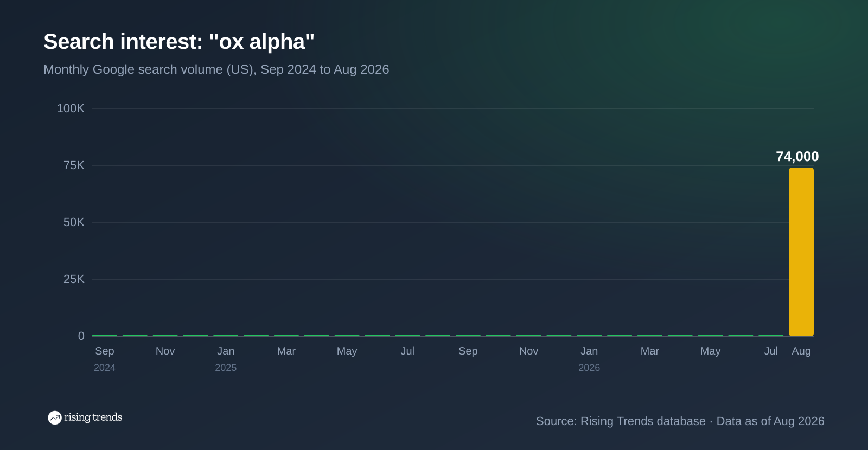
Task: Click the chart title "Search interest: ox alpha"
Action: coord(179,42)
